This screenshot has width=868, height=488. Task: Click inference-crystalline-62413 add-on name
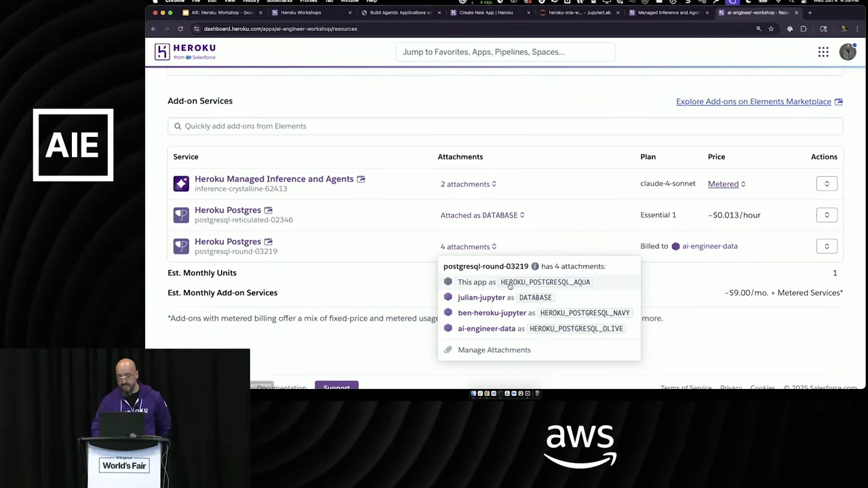pyautogui.click(x=241, y=189)
